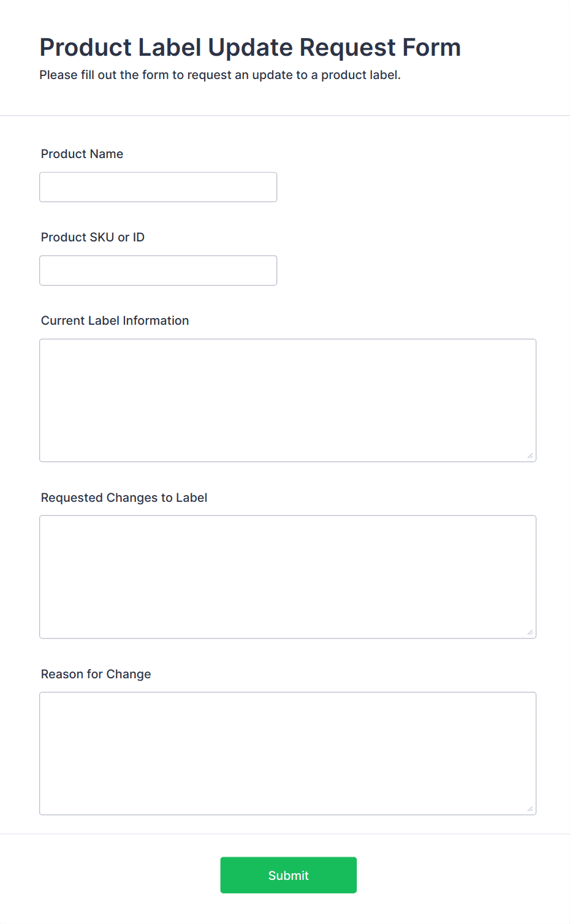Focus the first text box on the form

click(158, 186)
